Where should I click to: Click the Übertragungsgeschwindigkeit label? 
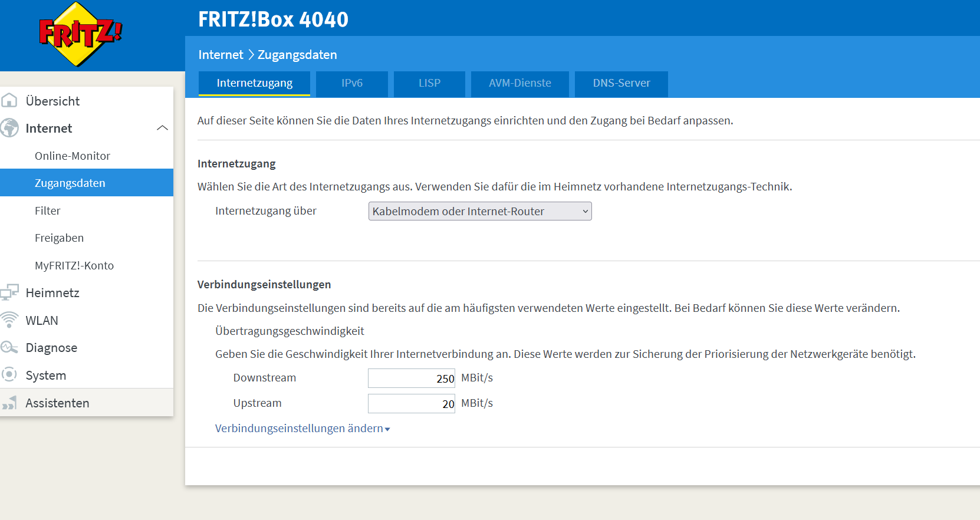(290, 331)
